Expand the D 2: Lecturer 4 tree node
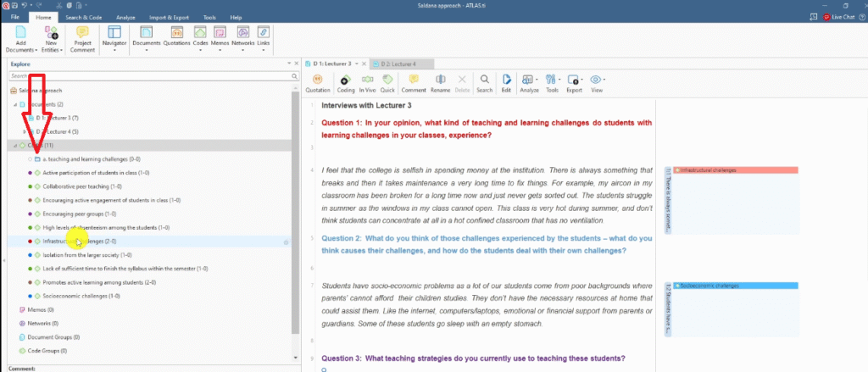This screenshot has height=372, width=868. click(23, 131)
